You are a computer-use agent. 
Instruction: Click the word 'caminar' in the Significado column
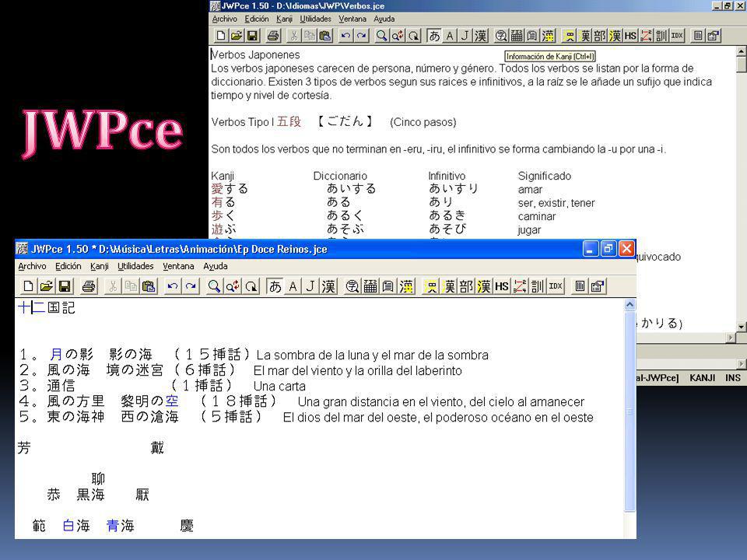click(537, 217)
